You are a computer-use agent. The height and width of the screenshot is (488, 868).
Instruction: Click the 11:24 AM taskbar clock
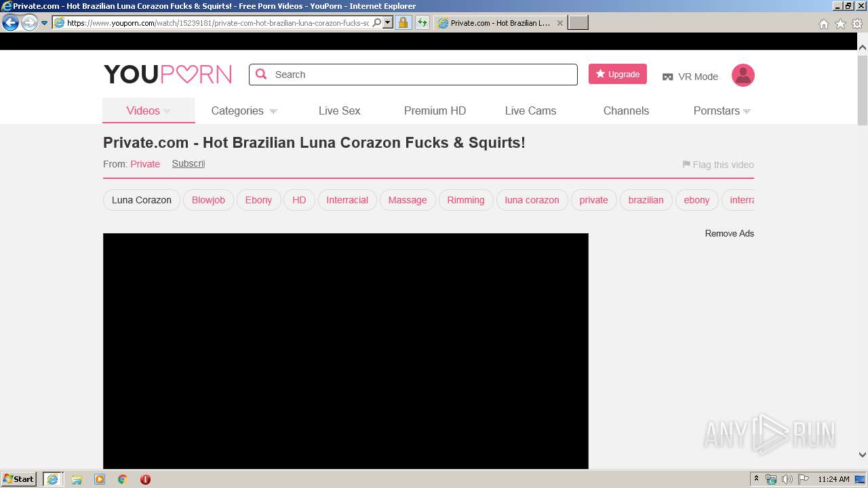coord(833,479)
